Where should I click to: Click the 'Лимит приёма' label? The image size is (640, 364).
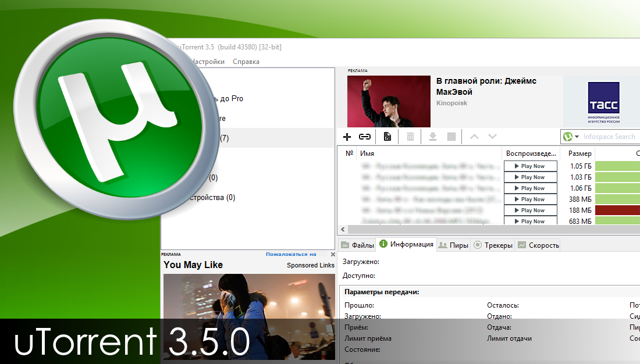(x=368, y=338)
